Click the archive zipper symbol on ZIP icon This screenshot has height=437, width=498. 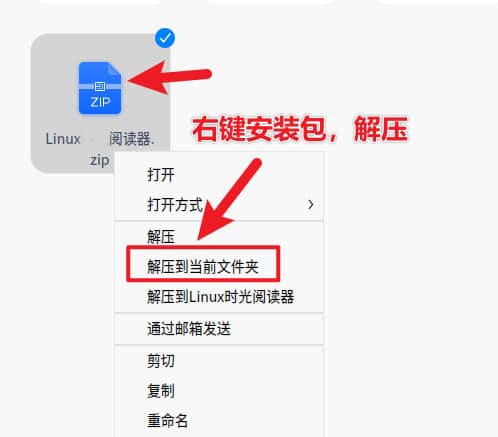100,87
